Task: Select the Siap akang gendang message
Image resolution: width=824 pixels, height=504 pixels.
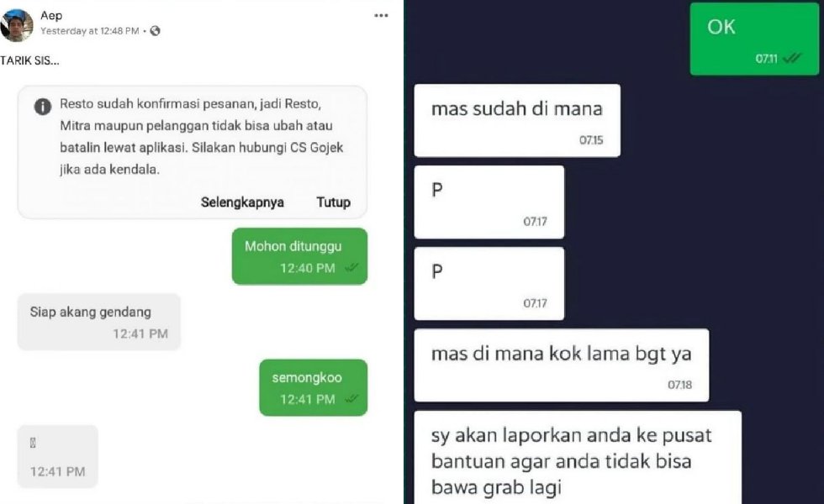Action: (x=99, y=322)
